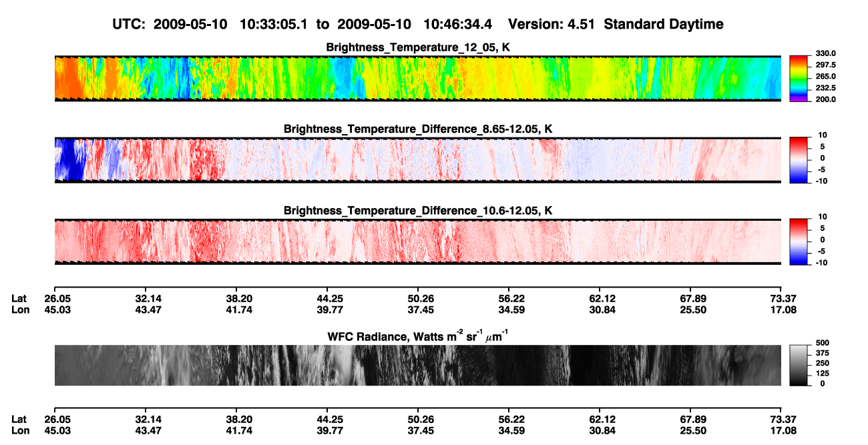The image size is (868, 445).
Task: Click the grayscale WFC Radiance image strip
Action: click(417, 366)
